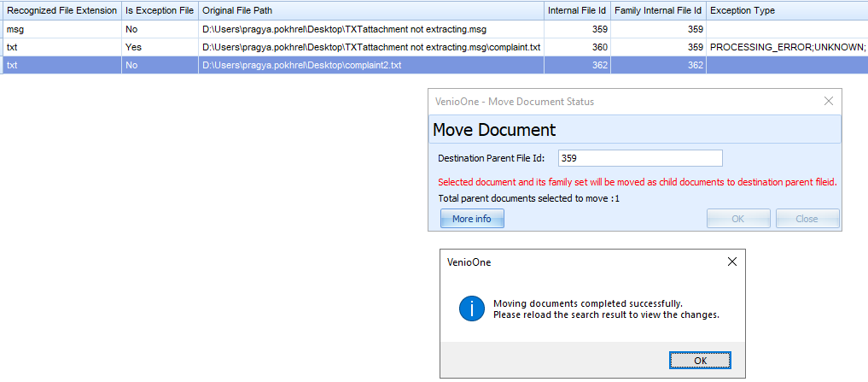Click the Move Document heading
Image resolution: width=868 pixels, height=382 pixels.
(x=494, y=130)
